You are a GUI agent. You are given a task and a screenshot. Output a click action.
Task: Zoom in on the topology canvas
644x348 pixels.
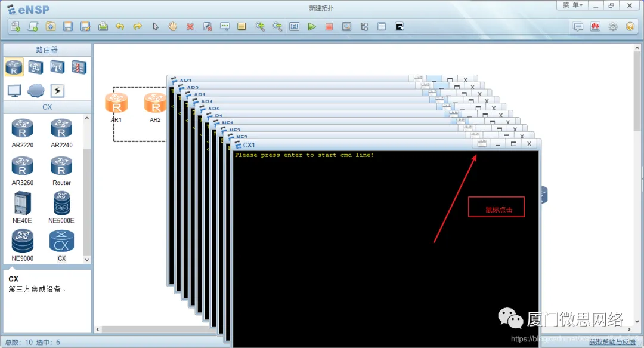(x=260, y=27)
